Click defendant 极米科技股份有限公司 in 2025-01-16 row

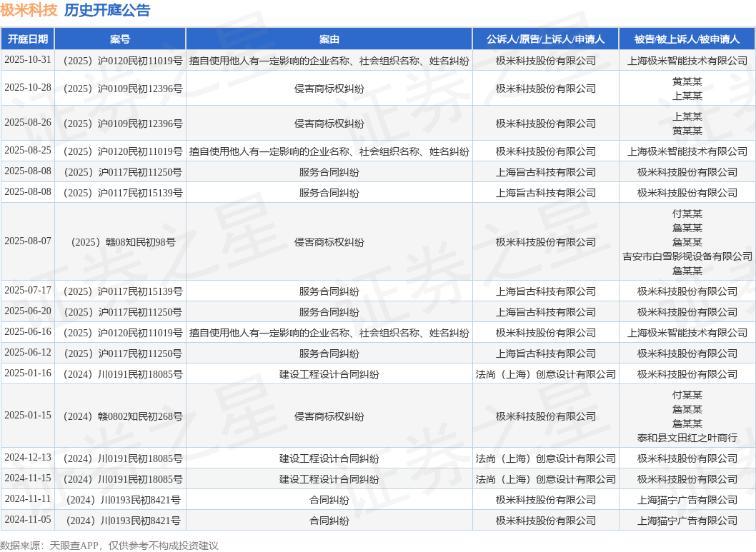point(687,374)
